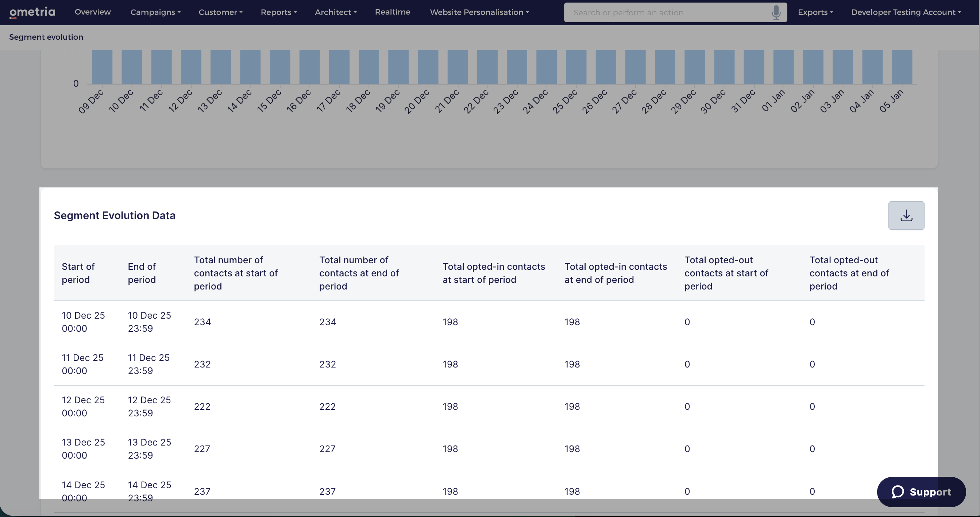The height and width of the screenshot is (517, 980).
Task: Select the 09 Dec bar in chart
Action: pos(102,67)
